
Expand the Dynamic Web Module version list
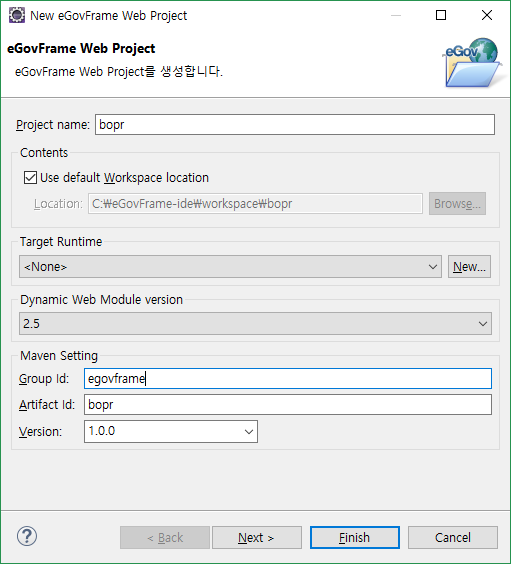pyautogui.click(x=255, y=323)
